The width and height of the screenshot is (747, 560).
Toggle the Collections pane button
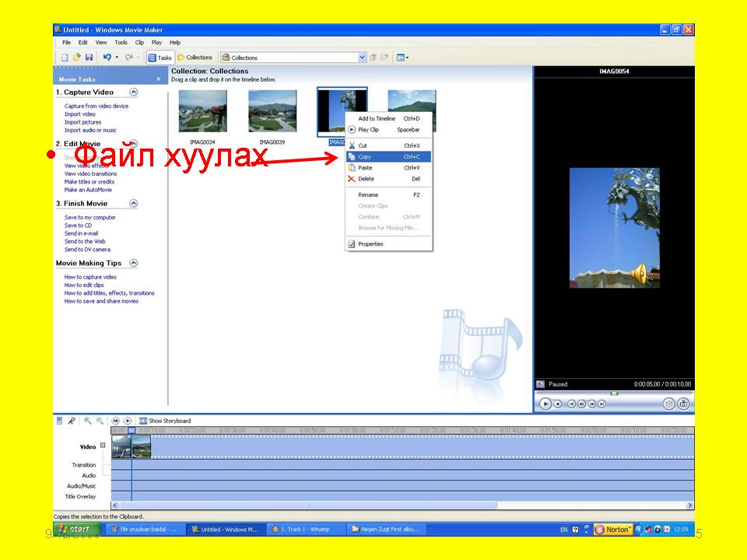[195, 58]
